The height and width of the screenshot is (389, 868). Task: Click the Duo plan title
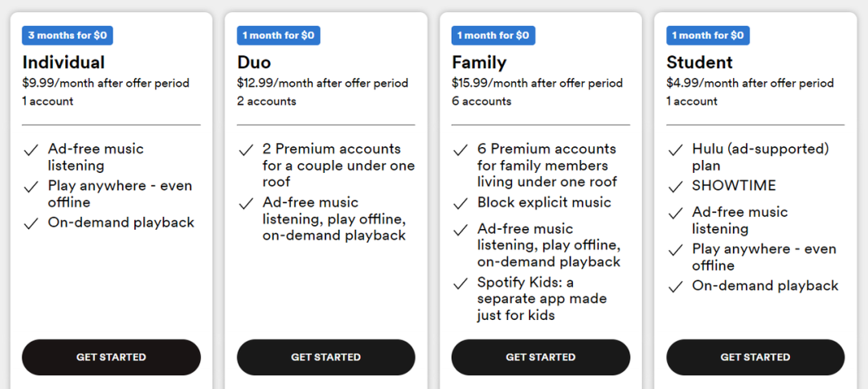254,63
